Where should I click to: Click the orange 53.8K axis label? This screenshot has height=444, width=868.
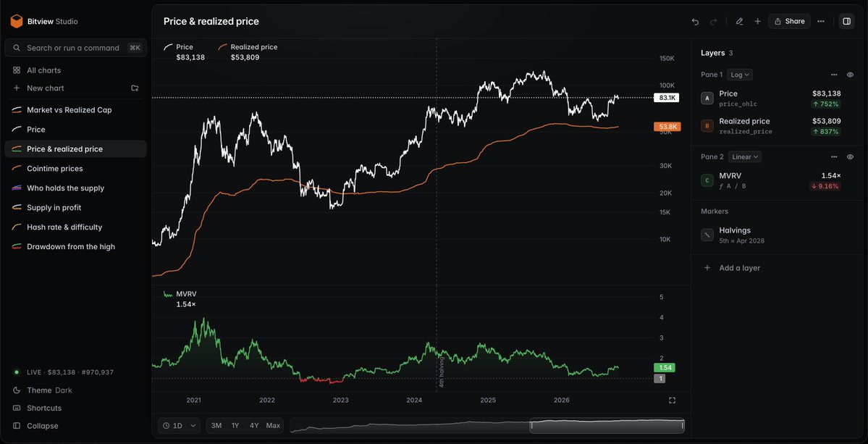(667, 127)
